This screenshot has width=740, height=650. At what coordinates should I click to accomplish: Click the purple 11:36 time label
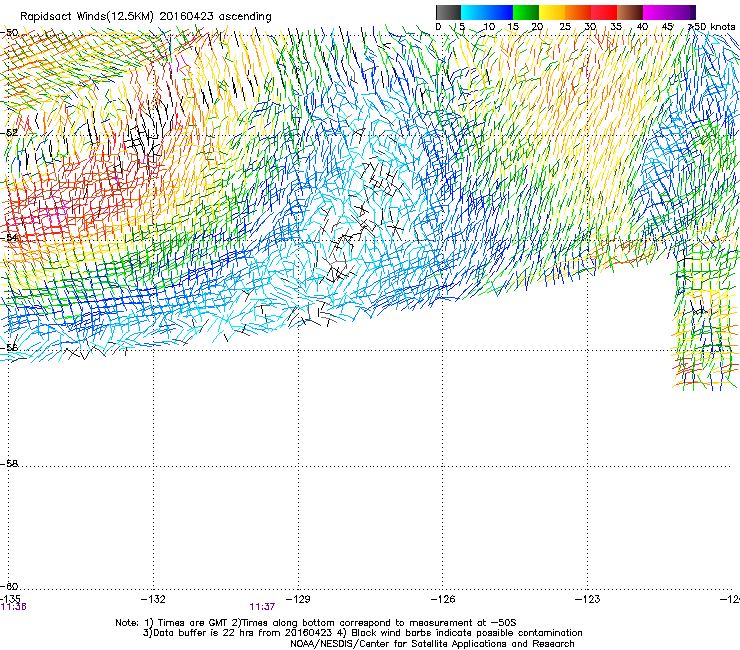[x=14, y=607]
